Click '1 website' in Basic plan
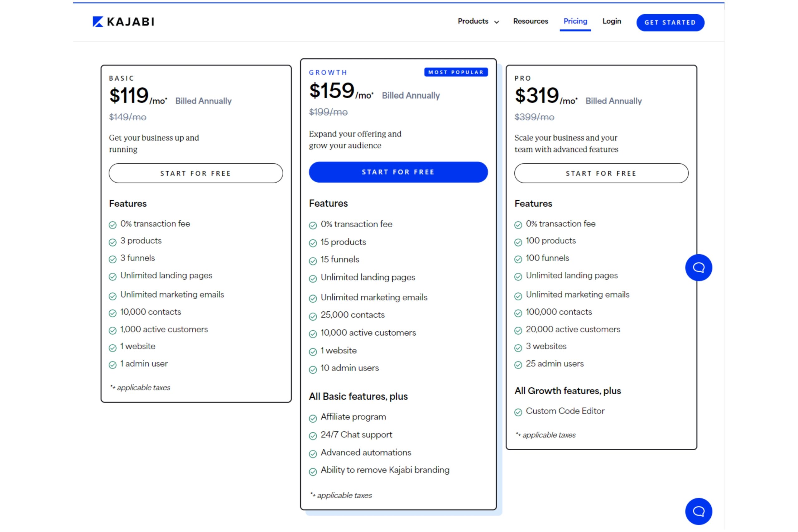The image size is (798, 532). click(138, 346)
